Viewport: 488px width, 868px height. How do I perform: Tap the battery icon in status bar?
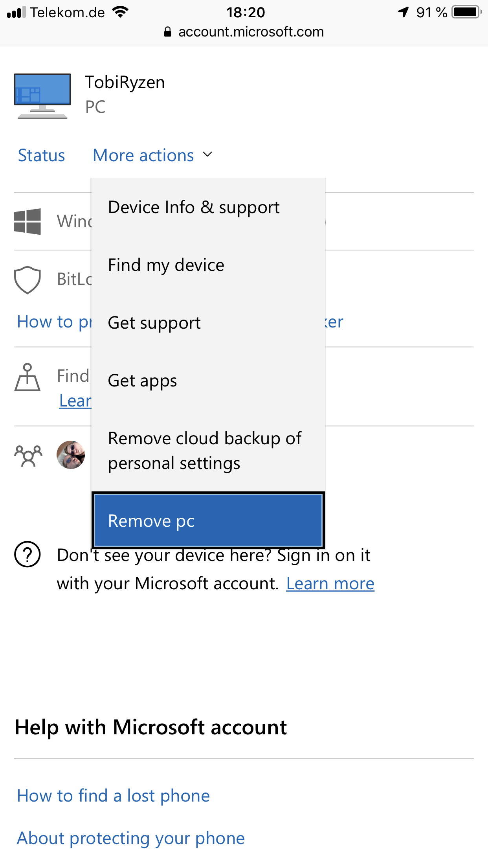tap(466, 12)
